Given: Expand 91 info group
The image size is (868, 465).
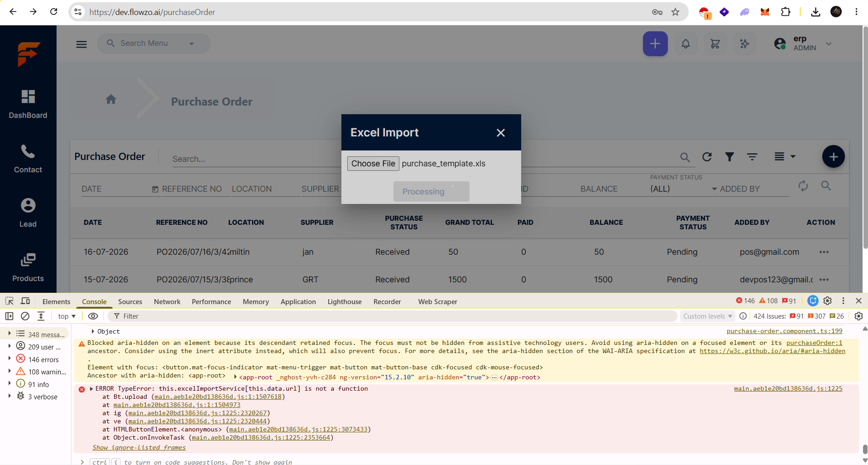Looking at the screenshot, I should click(x=9, y=384).
